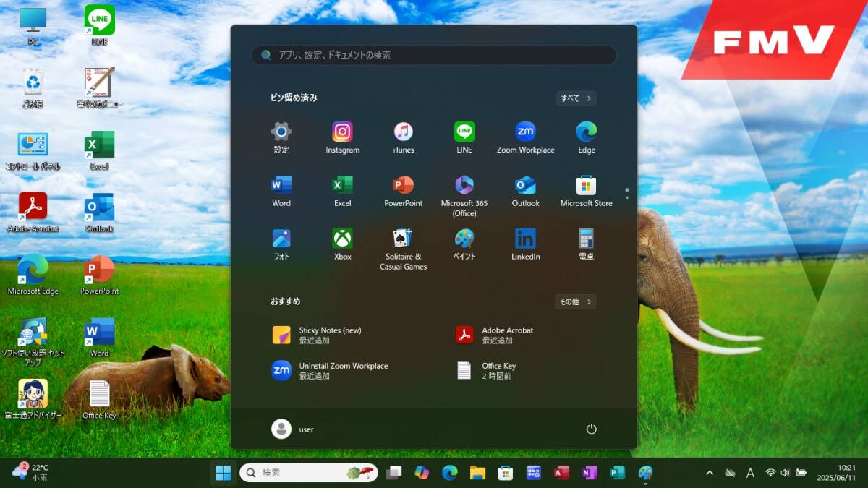Viewport: 868px width, 488px height.
Task: Open LINE from Start menu pinned apps
Action: pos(464,137)
